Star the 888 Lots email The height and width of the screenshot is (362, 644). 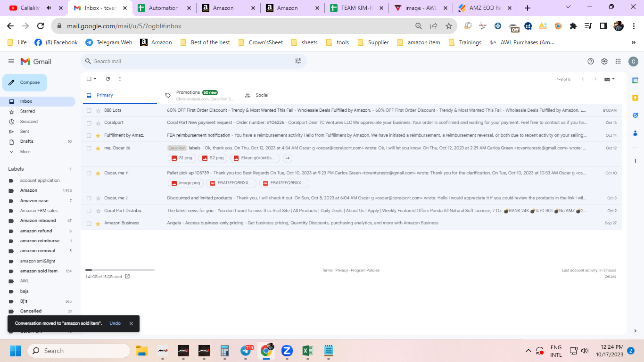pos(98,110)
